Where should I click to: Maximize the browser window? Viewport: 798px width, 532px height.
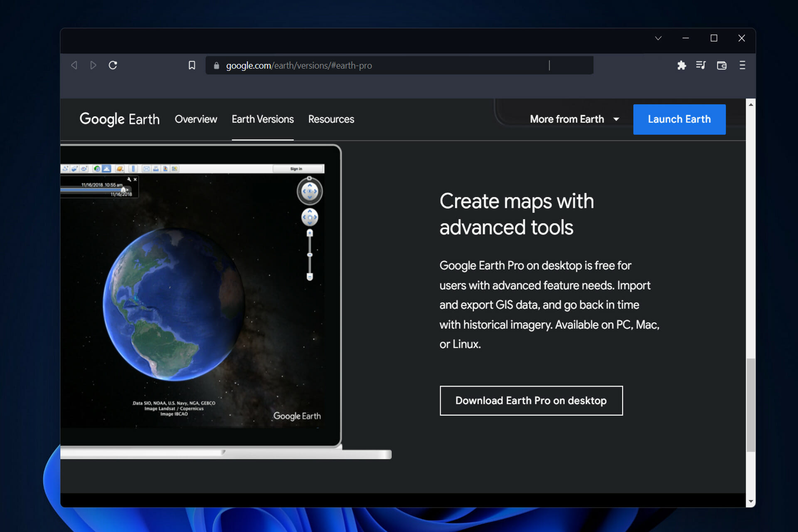coord(714,38)
